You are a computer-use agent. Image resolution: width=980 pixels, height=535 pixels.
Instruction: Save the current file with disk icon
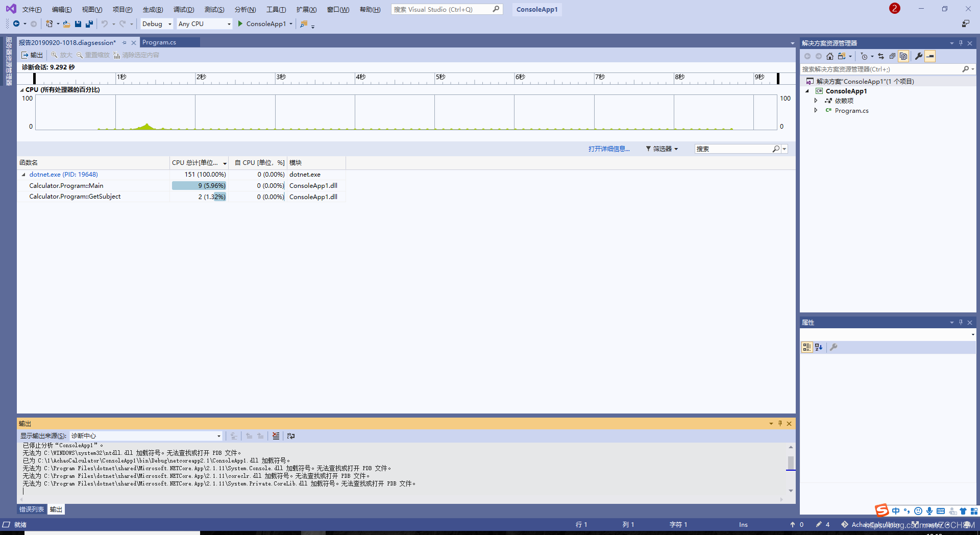click(x=78, y=24)
